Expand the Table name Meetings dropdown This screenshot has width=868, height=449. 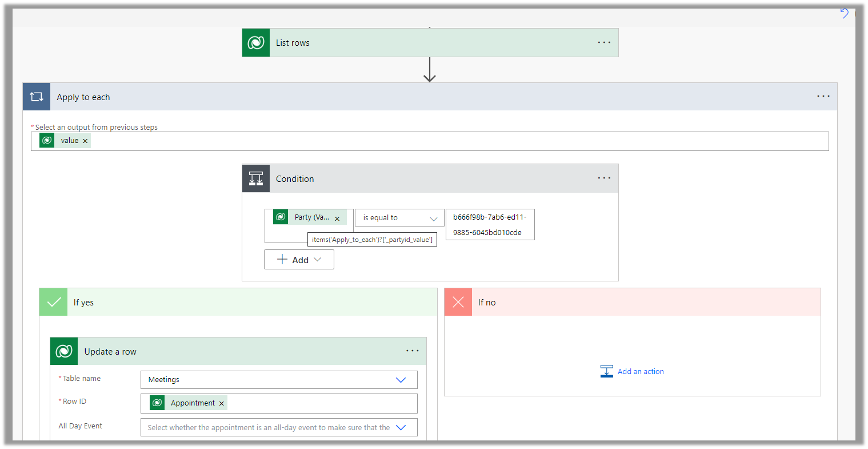pos(401,380)
